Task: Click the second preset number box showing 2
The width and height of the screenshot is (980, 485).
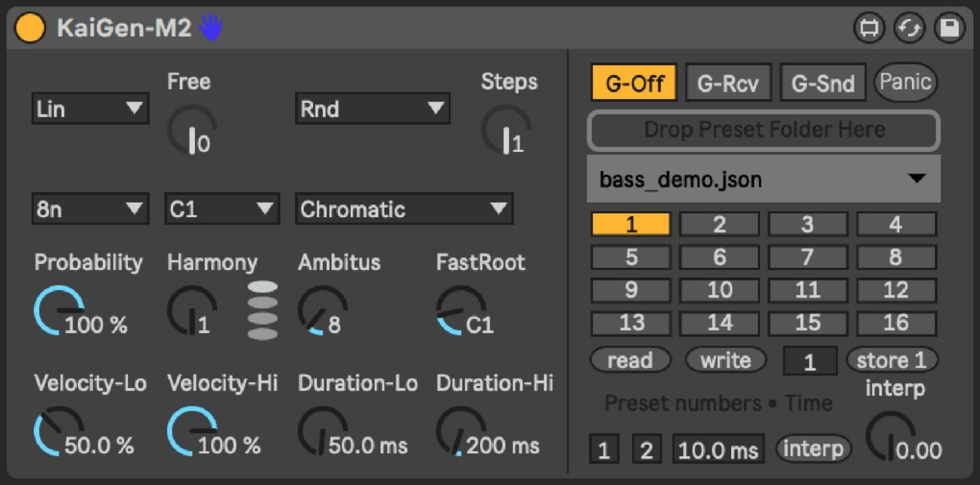Action: tap(647, 449)
